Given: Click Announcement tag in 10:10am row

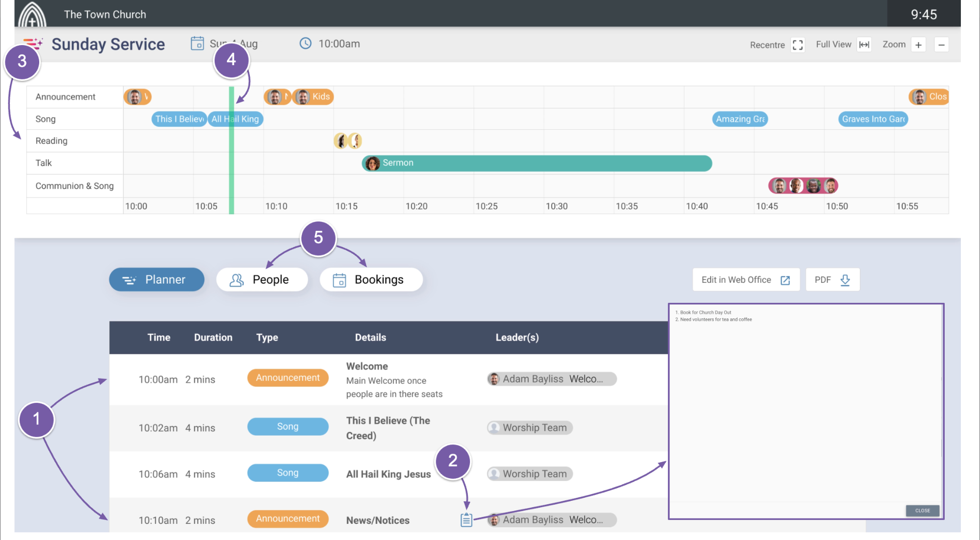Looking at the screenshot, I should (288, 519).
